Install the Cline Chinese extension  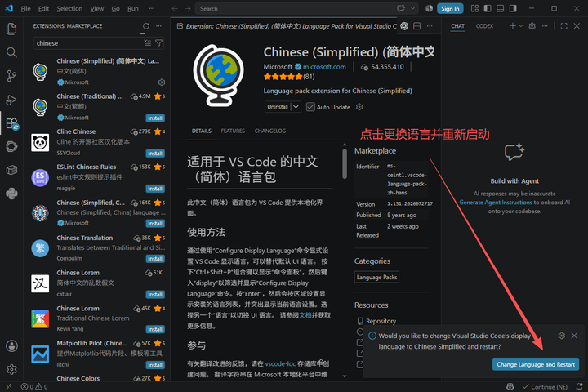click(155, 154)
